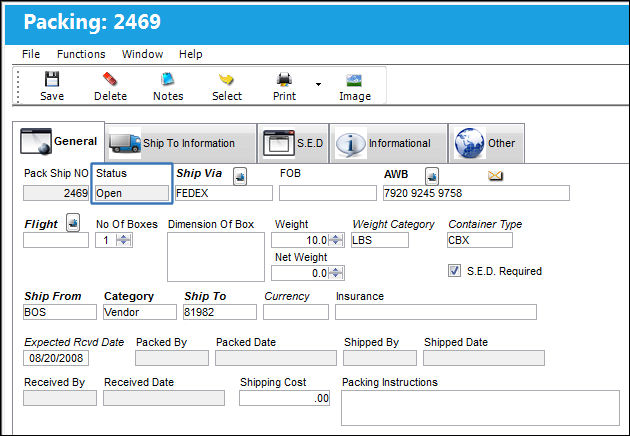Click the Shipping Cost field
Image resolution: width=630 pixels, height=436 pixels.
point(284,398)
